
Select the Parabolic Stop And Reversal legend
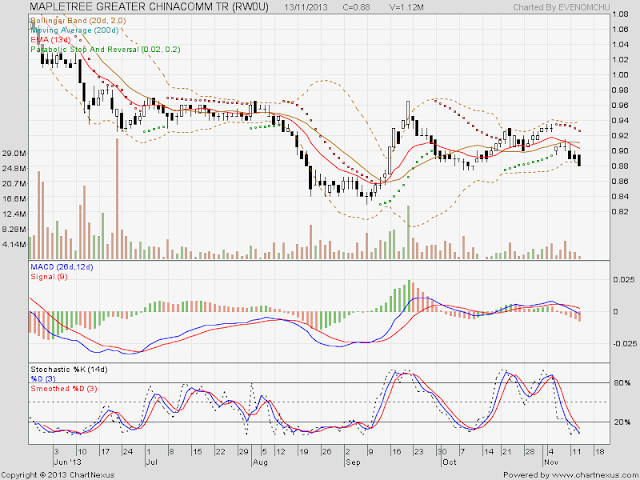[x=105, y=49]
